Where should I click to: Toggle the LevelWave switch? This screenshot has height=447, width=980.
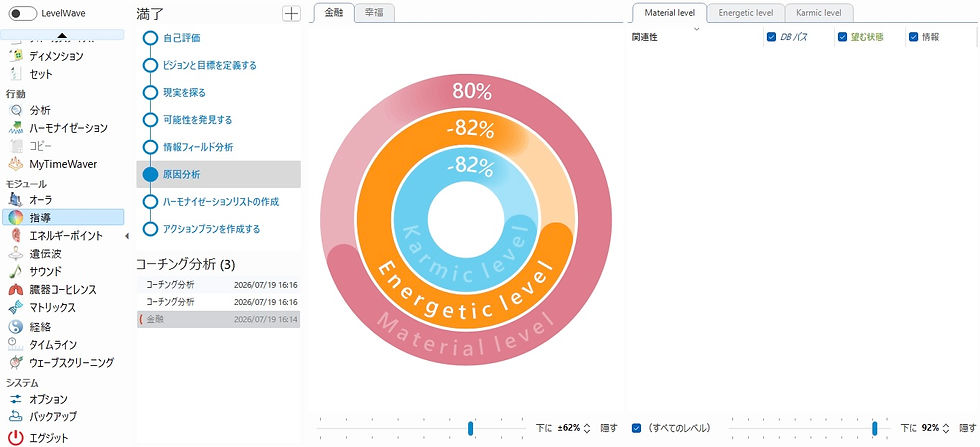click(x=22, y=13)
